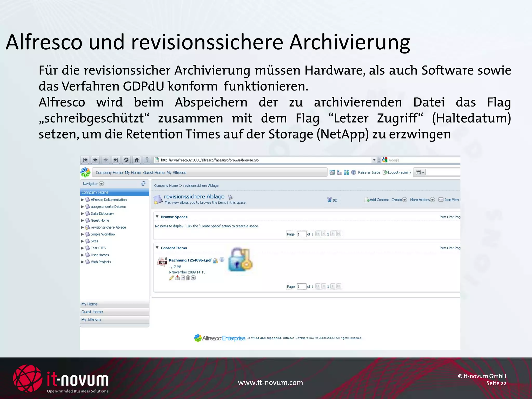Select Guest Home in the top menu bar
Viewport: 532px width, 399px height.
click(154, 172)
